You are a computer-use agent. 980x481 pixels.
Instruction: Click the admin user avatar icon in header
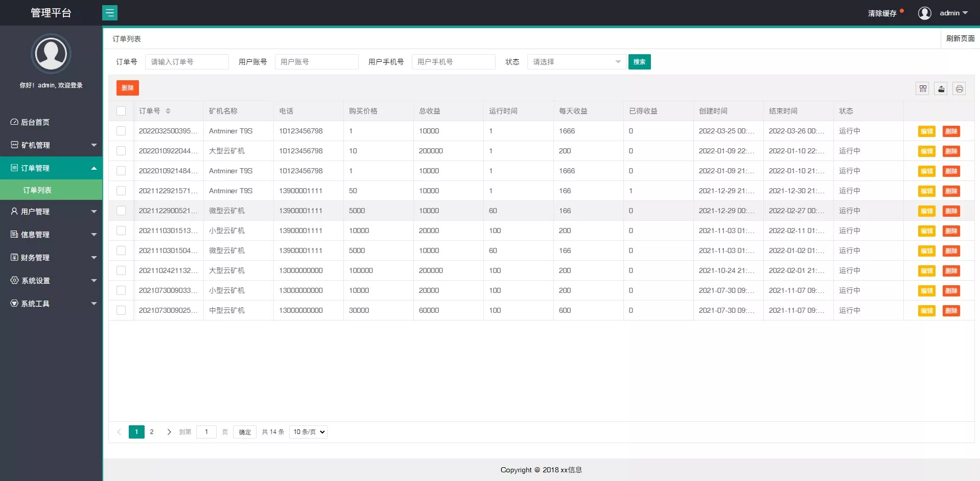tap(924, 13)
